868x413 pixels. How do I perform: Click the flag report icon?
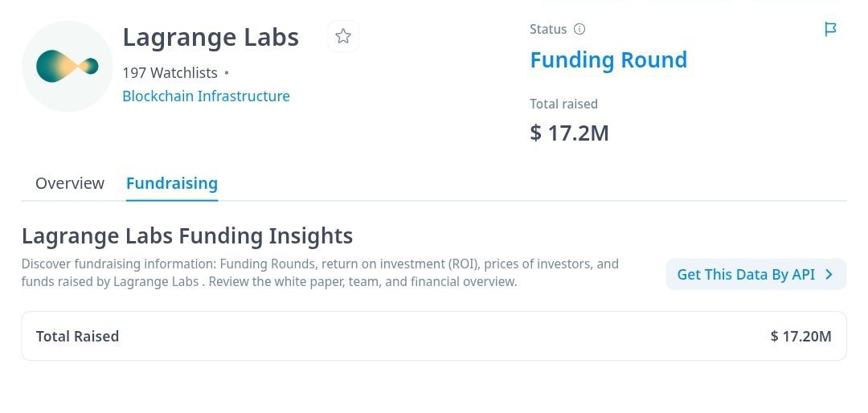point(830,30)
